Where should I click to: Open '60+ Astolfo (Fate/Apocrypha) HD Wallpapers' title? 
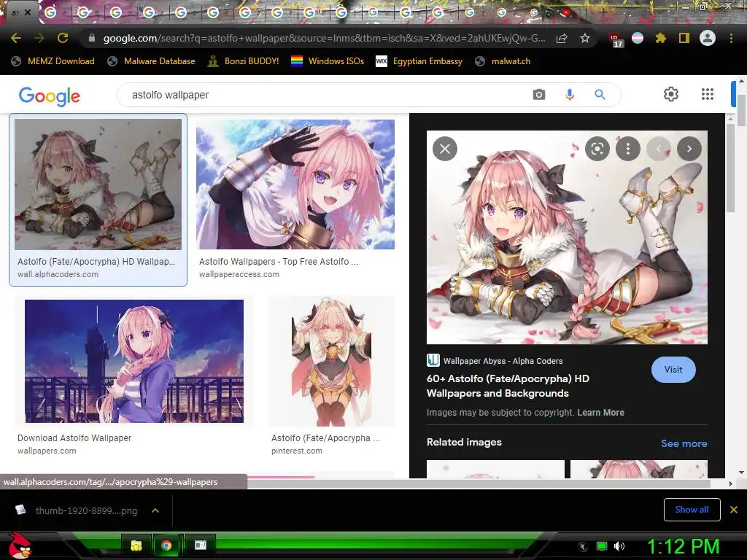point(508,386)
